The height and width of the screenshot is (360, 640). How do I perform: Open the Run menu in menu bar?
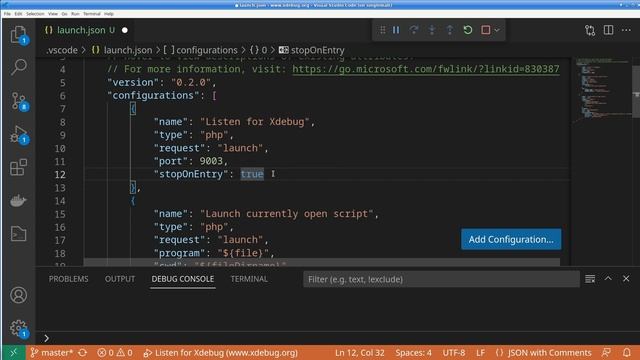click(x=75, y=14)
